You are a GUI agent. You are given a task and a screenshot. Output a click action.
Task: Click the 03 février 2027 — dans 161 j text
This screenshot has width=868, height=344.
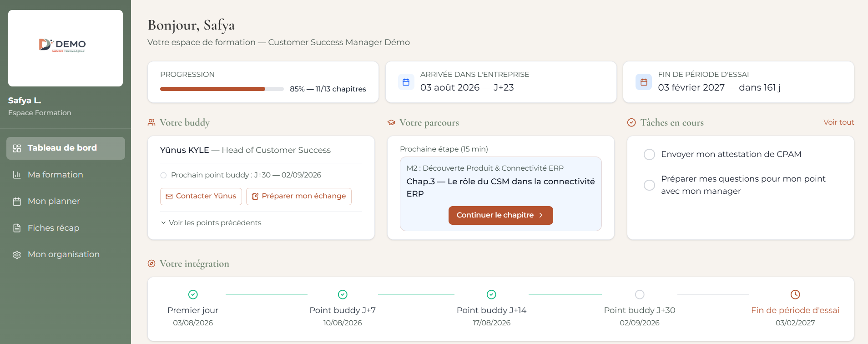719,87
